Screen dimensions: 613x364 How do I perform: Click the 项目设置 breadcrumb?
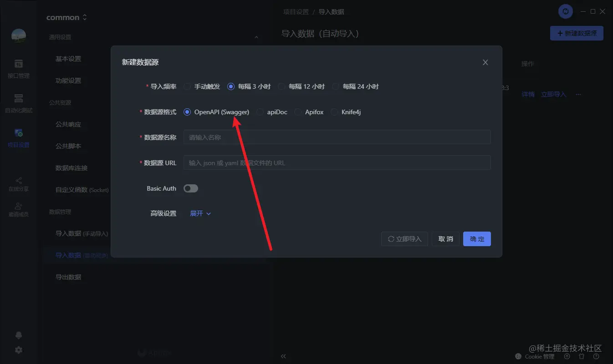[x=296, y=12]
